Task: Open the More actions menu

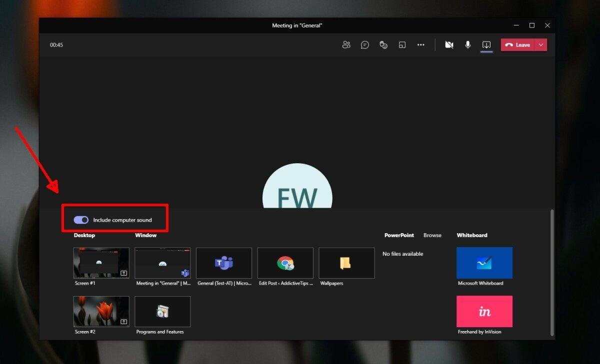Action: point(420,44)
